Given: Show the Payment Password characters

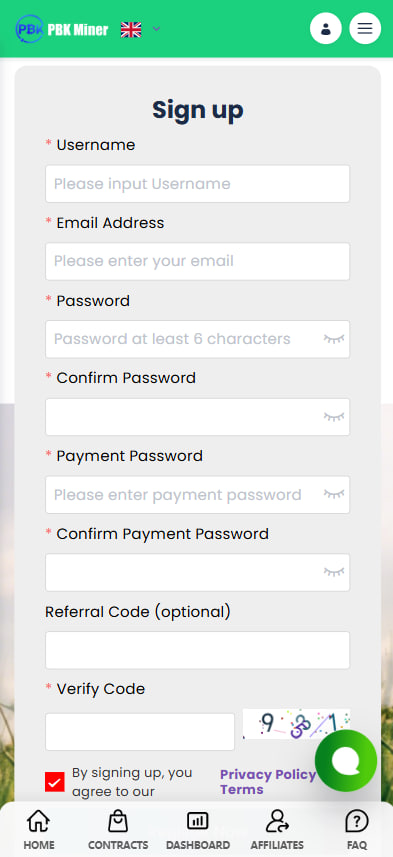Looking at the screenshot, I should tap(334, 495).
